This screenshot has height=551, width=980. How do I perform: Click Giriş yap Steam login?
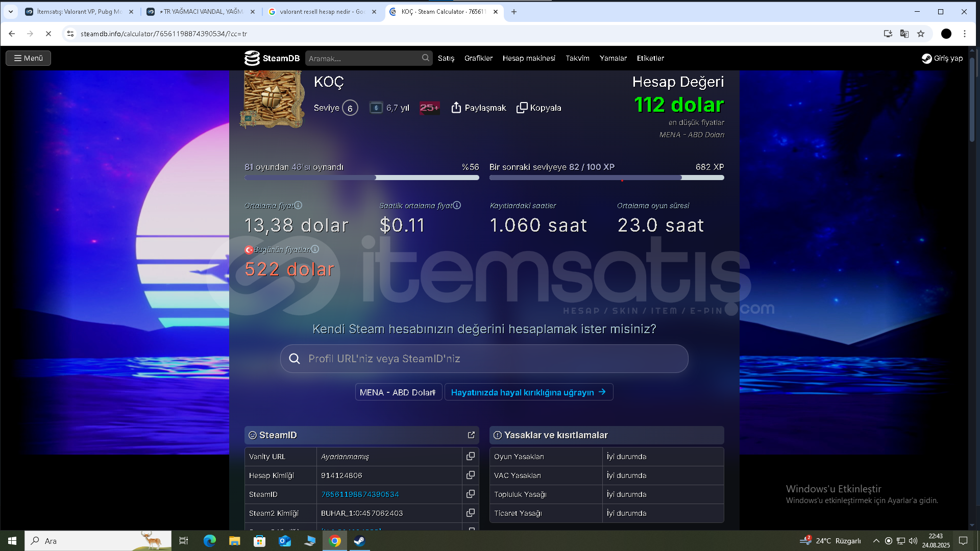click(942, 58)
